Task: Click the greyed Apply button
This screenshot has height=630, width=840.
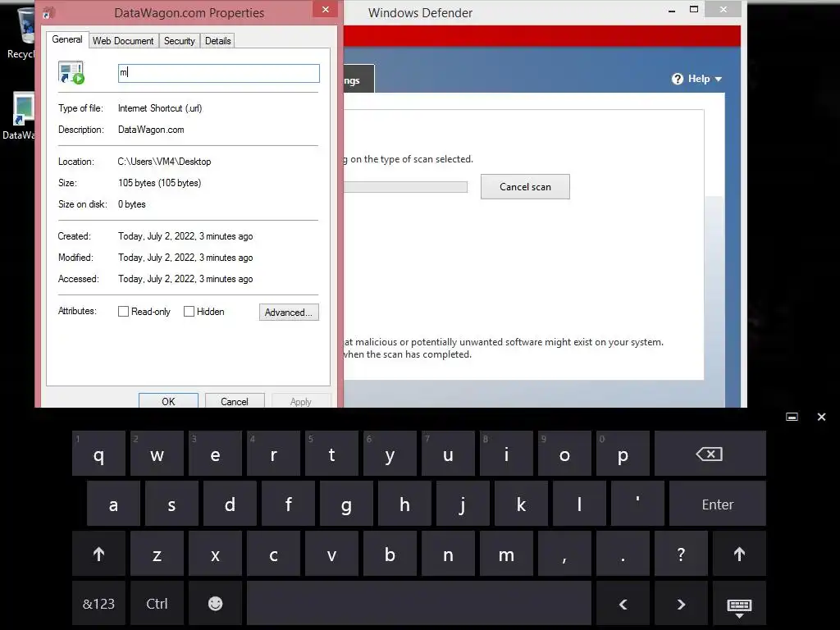Action: coord(300,400)
